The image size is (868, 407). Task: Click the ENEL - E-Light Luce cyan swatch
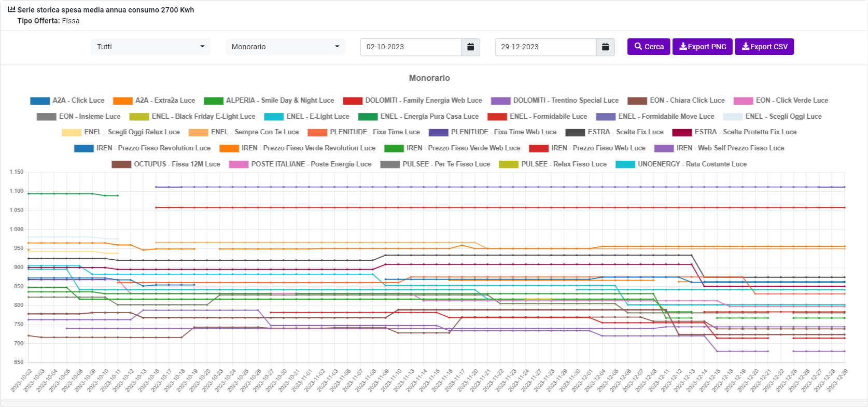pyautogui.click(x=274, y=117)
